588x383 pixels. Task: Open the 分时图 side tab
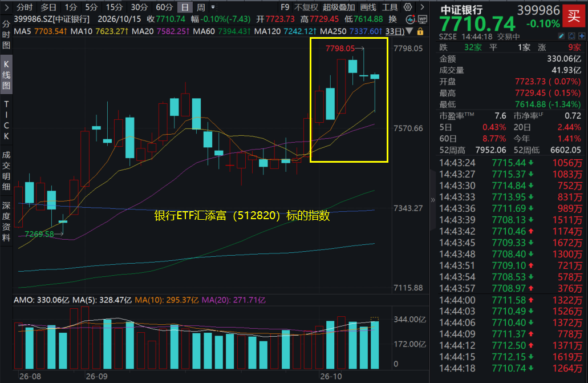[6, 35]
